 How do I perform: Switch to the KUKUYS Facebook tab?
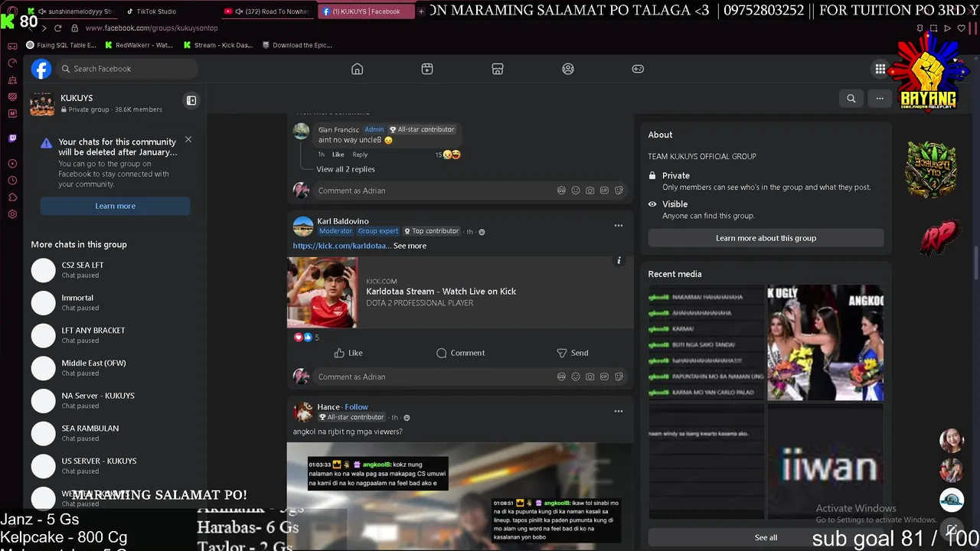365,11
